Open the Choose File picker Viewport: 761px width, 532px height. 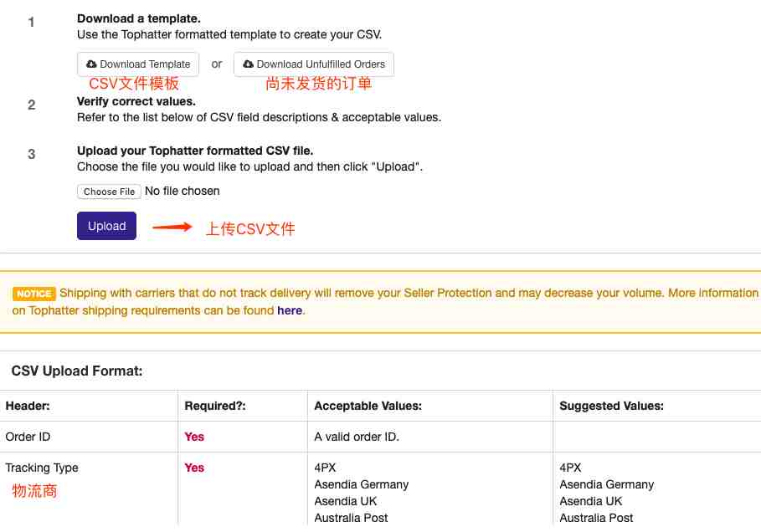109,192
